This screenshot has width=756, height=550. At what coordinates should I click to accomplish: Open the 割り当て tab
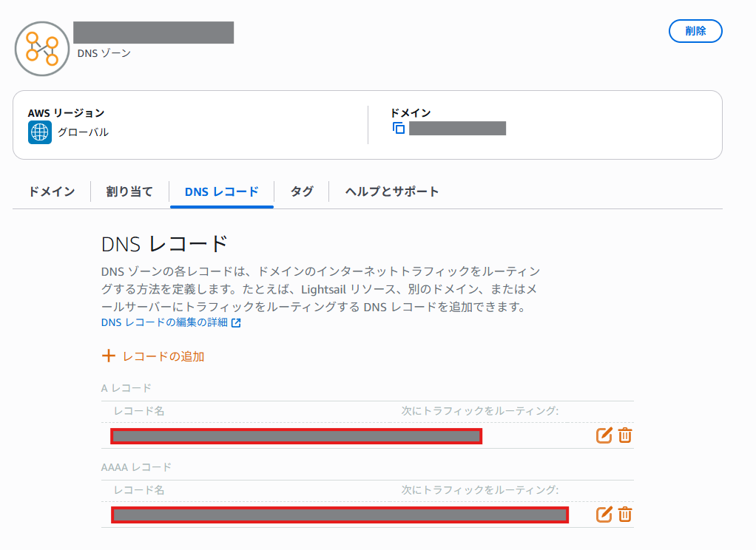[x=129, y=191]
